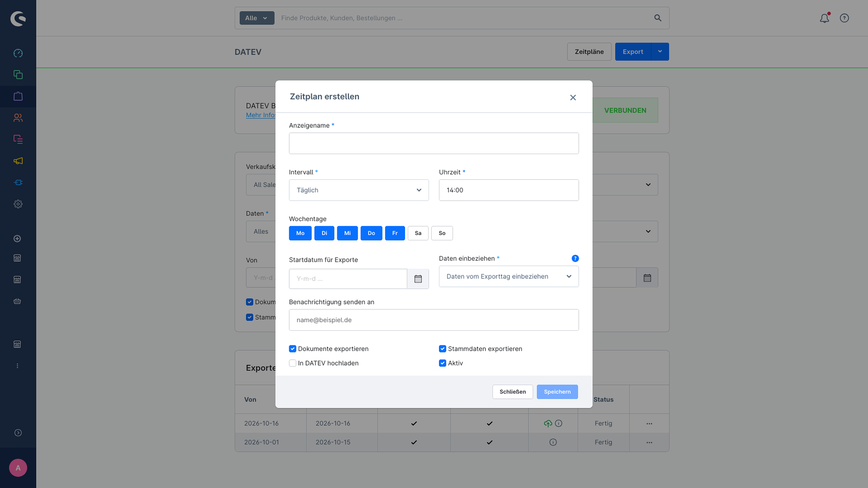Expand the Export button arrow menu
The width and height of the screenshot is (868, 488).
[660, 52]
